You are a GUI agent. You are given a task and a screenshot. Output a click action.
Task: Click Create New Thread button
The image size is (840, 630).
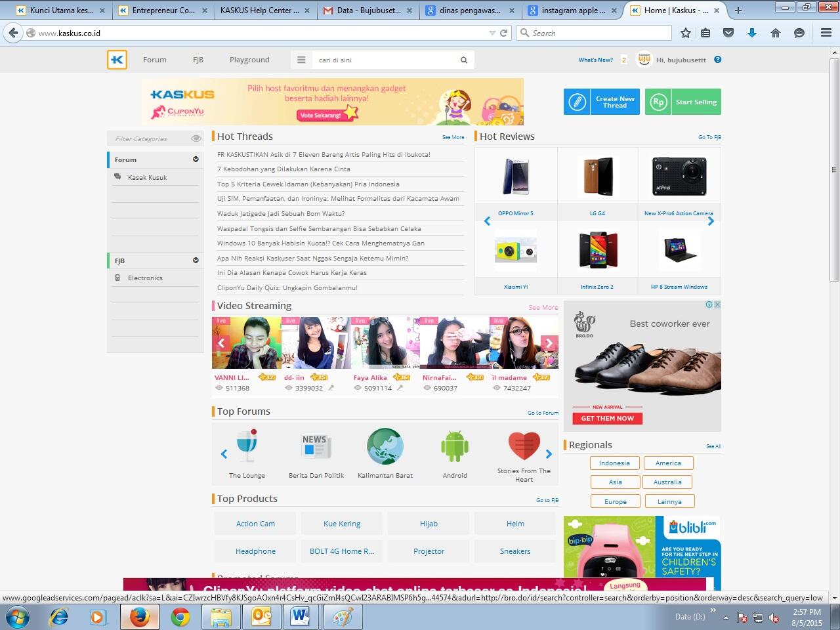click(602, 102)
